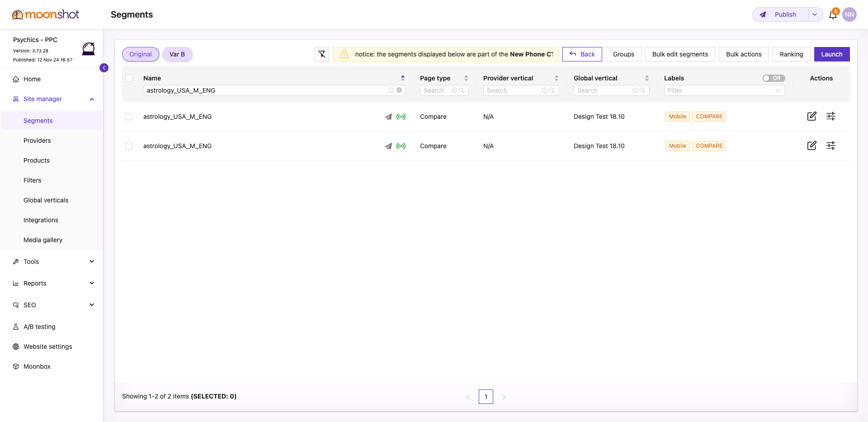Open Providers in the sidebar
Screen dimensions: 868x422
[37, 141]
